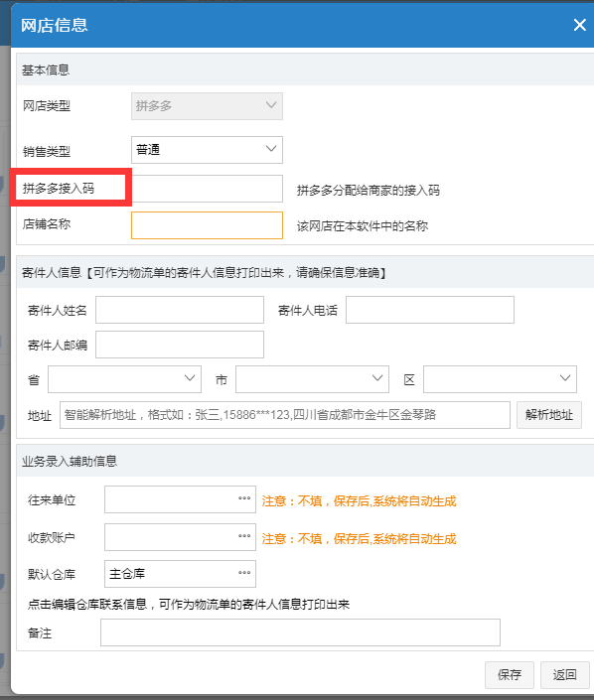Click the 默认仓库 field showing 主仓库
Screen dimensions: 594x700
click(x=180, y=574)
